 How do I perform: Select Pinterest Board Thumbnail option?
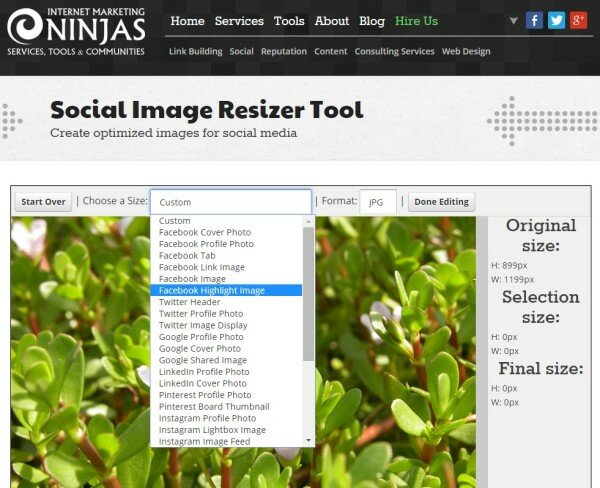click(x=226, y=406)
